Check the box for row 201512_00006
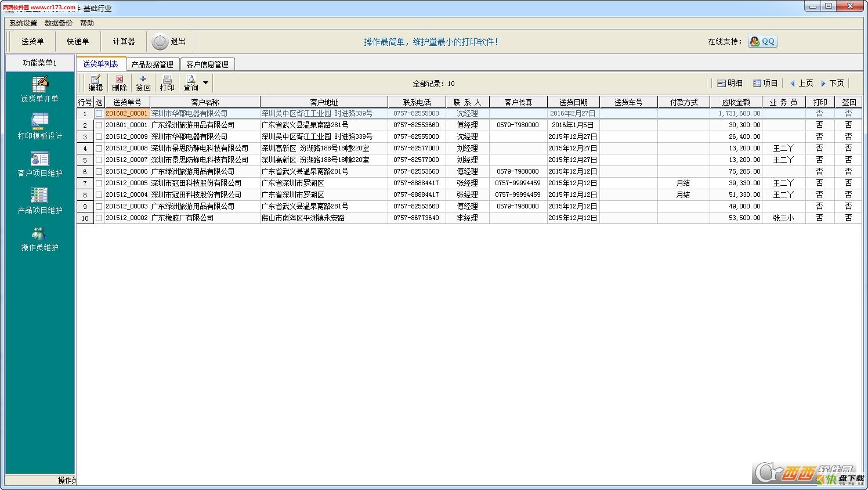This screenshot has height=490, width=868. click(x=99, y=172)
